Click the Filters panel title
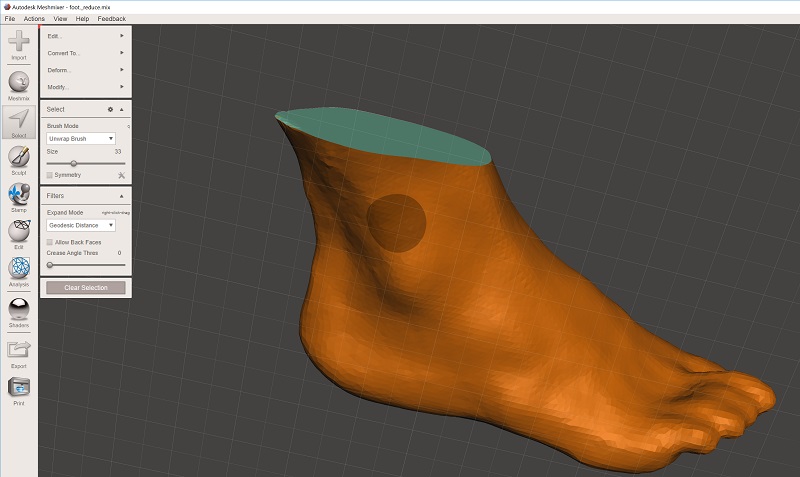Screen dimensions: 800x477 55,196
